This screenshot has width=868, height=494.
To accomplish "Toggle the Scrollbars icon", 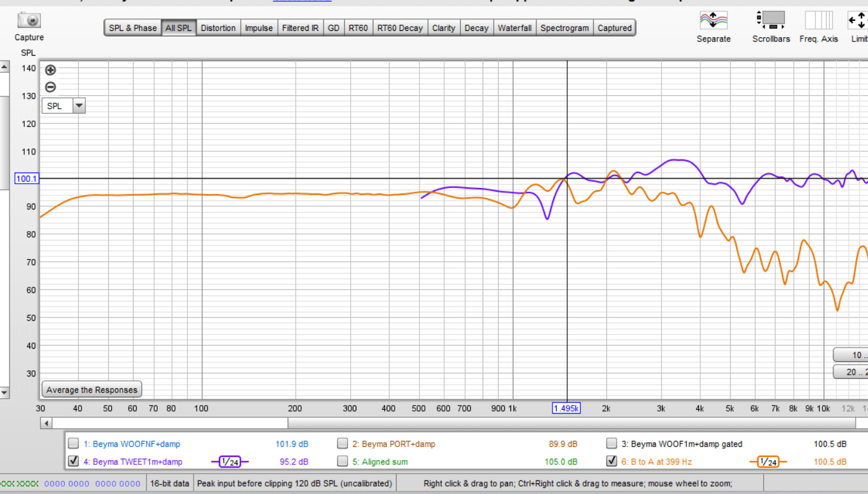I will (x=771, y=20).
